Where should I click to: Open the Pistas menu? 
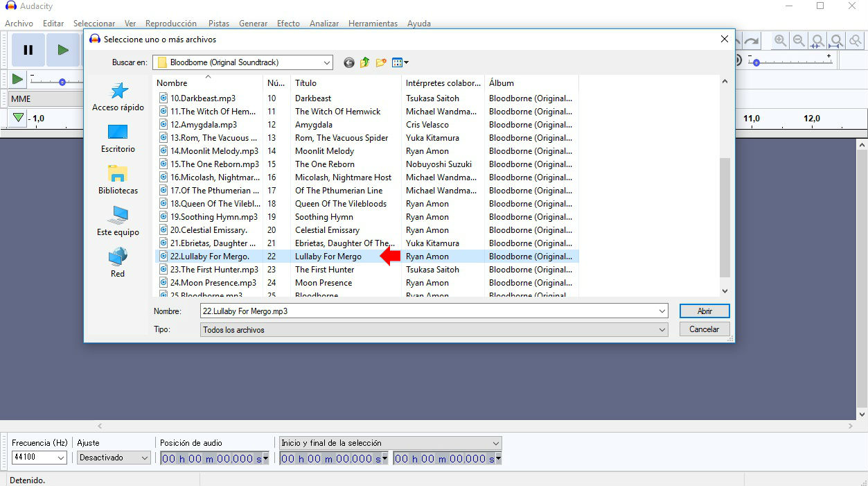point(219,24)
